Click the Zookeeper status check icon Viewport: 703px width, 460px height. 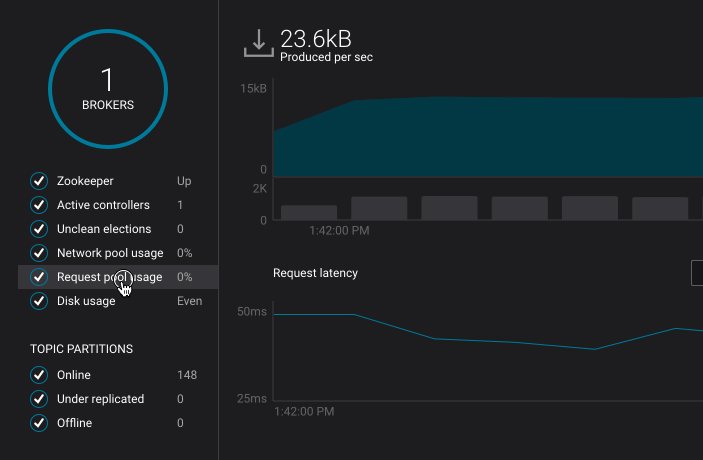(x=39, y=181)
